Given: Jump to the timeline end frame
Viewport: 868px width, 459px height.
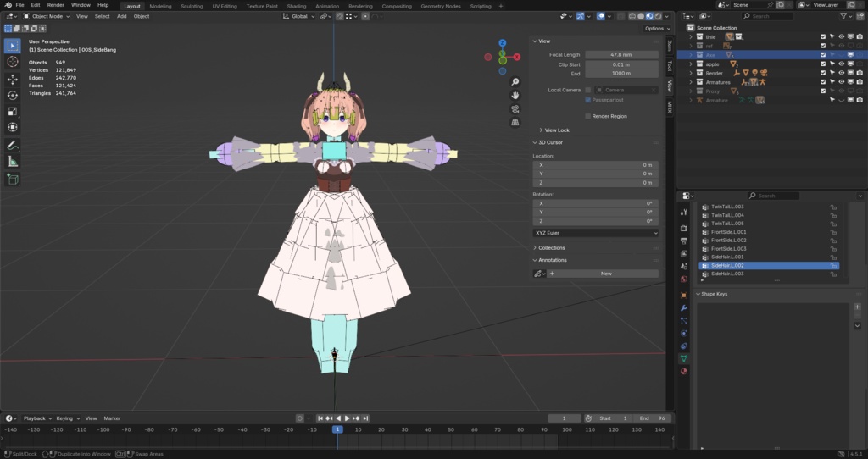Looking at the screenshot, I should click(365, 418).
